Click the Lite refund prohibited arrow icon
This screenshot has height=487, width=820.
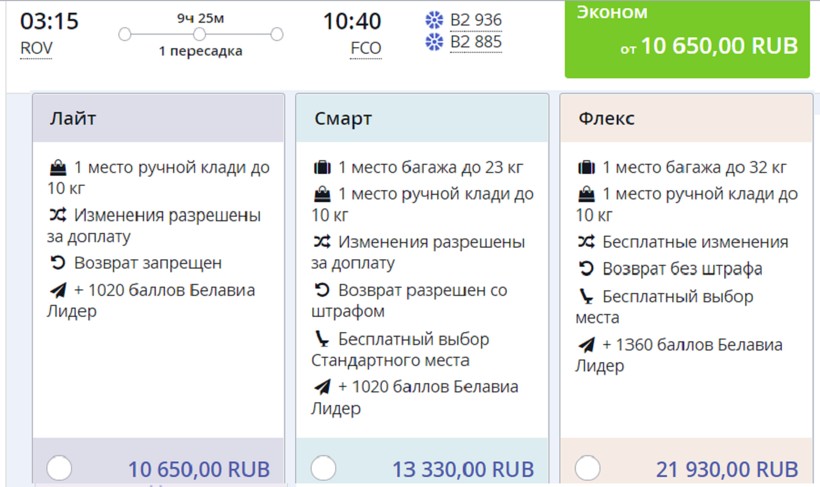58,263
